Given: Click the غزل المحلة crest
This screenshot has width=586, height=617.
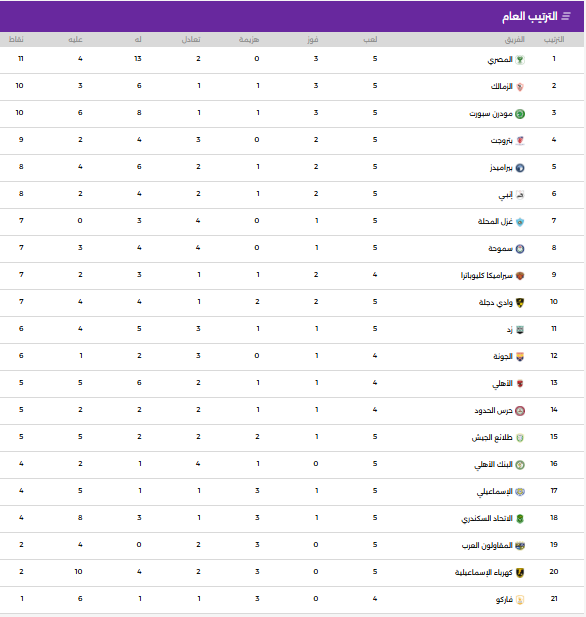Looking at the screenshot, I should 520,222.
